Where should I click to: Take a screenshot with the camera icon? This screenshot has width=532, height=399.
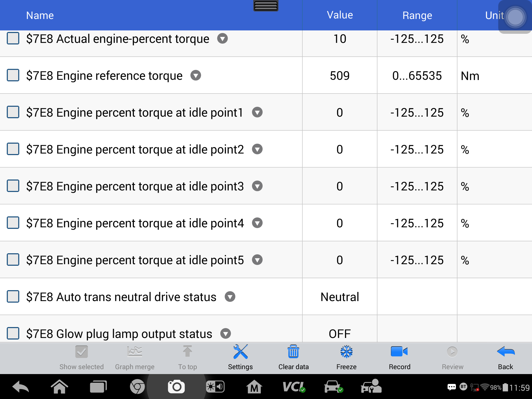point(176,387)
